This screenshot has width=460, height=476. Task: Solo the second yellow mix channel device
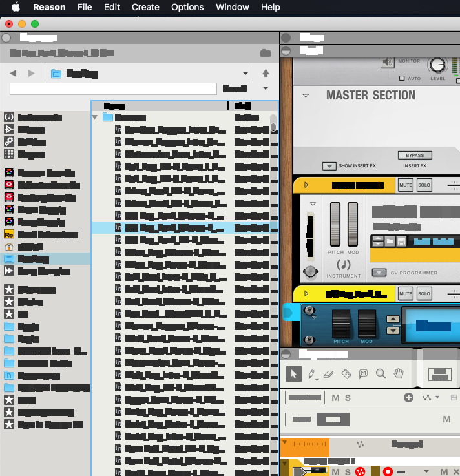pos(424,294)
